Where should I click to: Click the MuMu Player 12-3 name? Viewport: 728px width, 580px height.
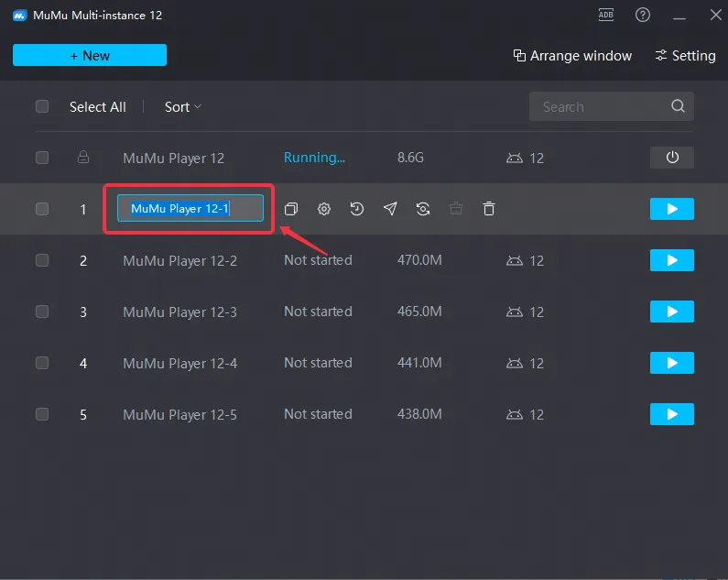coord(180,312)
